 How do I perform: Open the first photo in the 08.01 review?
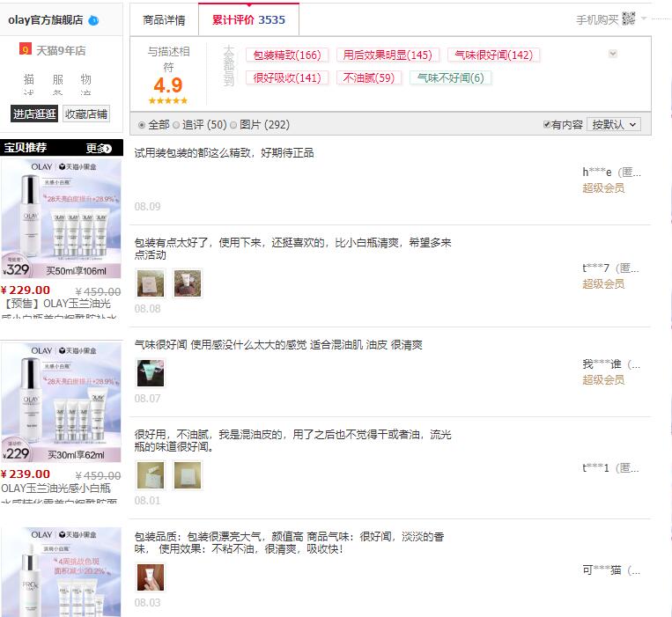tap(150, 475)
